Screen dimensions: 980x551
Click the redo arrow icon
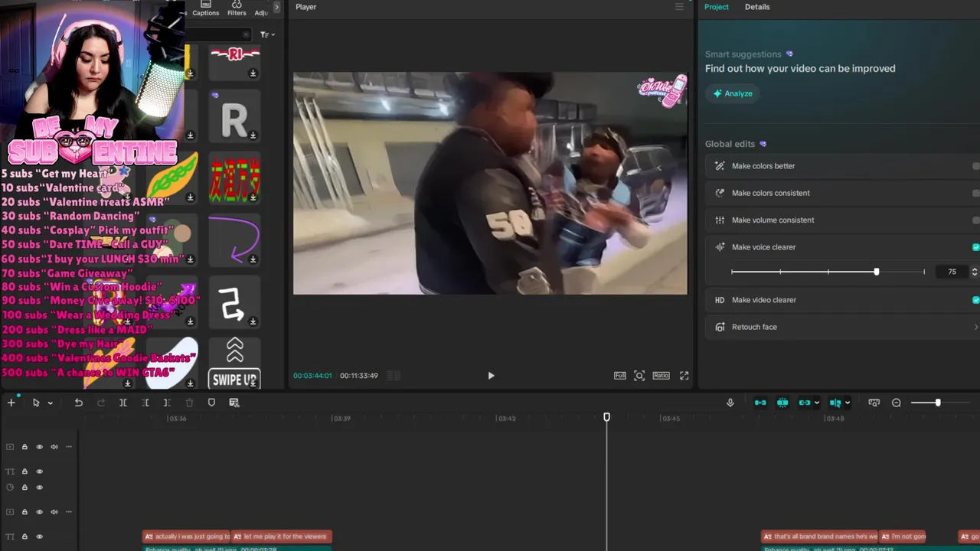pyautogui.click(x=100, y=403)
